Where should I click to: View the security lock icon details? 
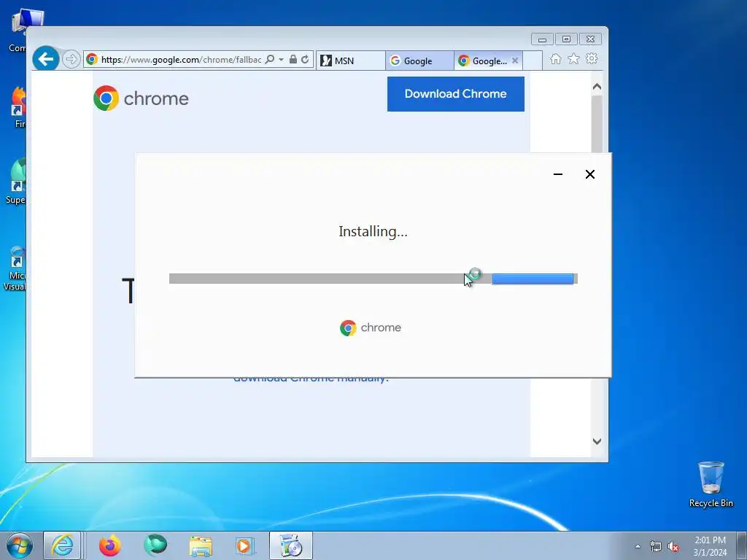tap(293, 60)
